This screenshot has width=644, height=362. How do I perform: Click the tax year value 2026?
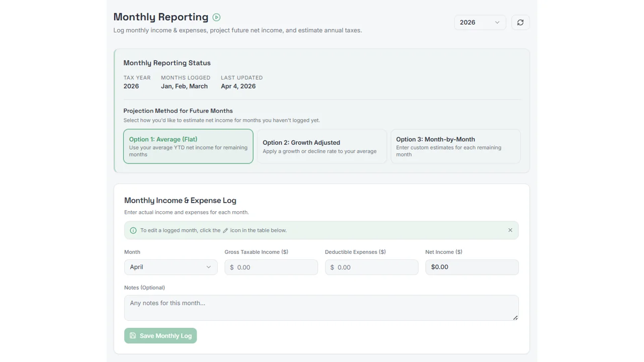(131, 86)
